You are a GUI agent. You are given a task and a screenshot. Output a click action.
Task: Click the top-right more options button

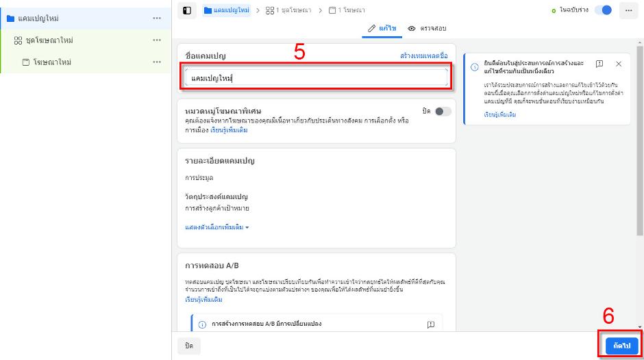(x=628, y=10)
